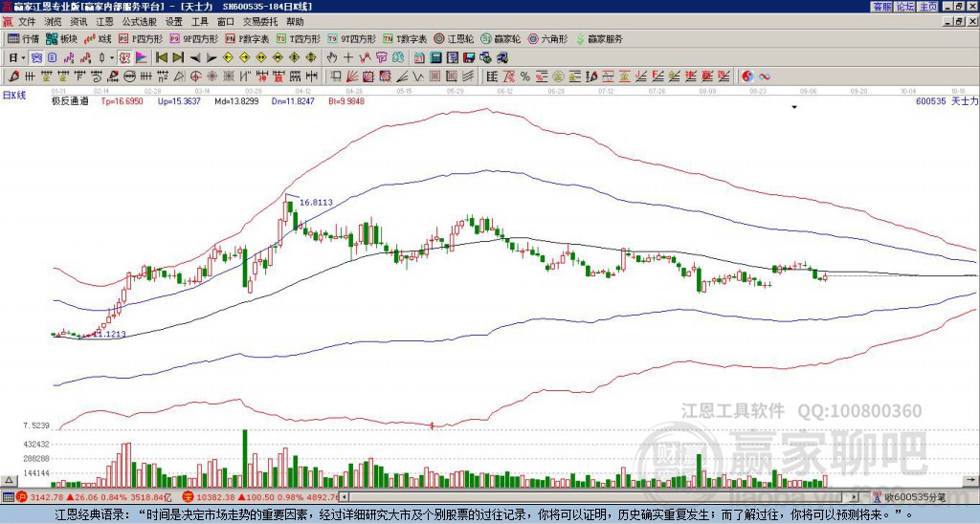The image size is (980, 524).
Task: Click the keyboard icon in status bar
Action: (8, 497)
